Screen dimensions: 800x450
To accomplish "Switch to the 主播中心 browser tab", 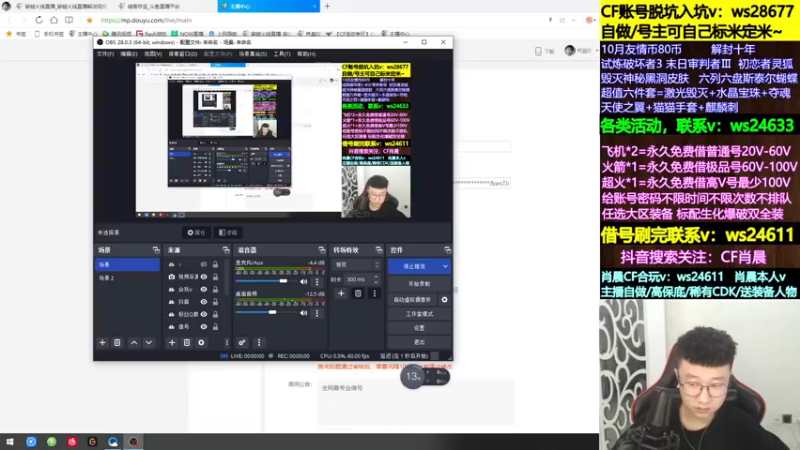I will click(x=267, y=6).
